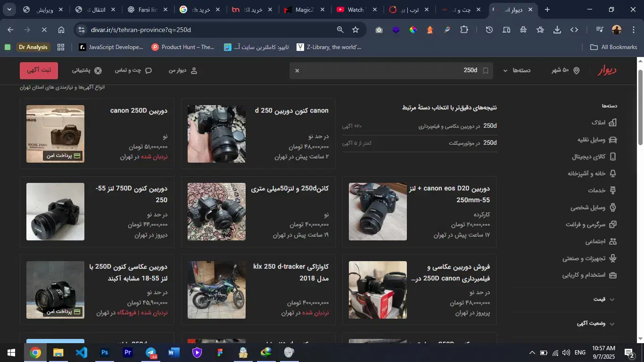Click the bookmark icon inside the search box
This screenshot has width=644, height=362.
click(x=486, y=71)
